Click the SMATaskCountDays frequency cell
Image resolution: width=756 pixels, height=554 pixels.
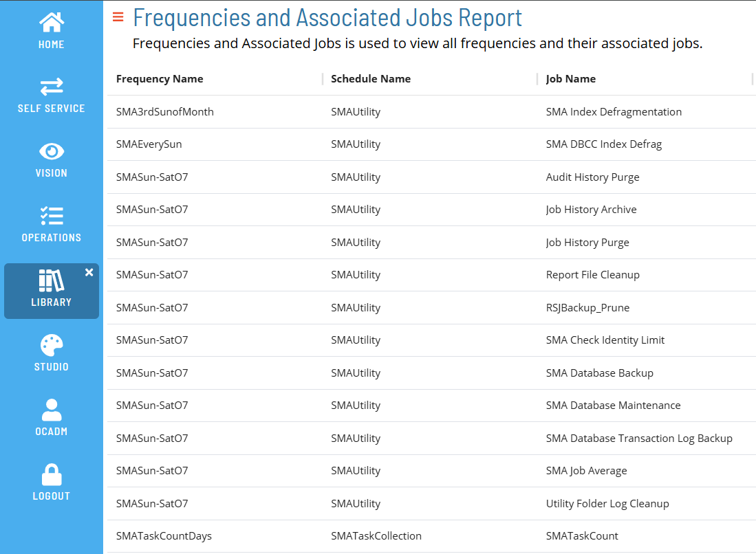click(x=164, y=536)
